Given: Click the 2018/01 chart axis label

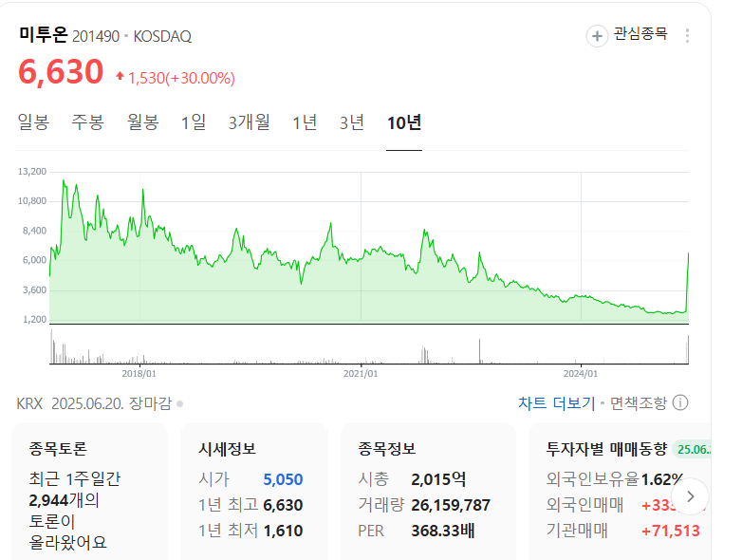Looking at the screenshot, I should [139, 373].
